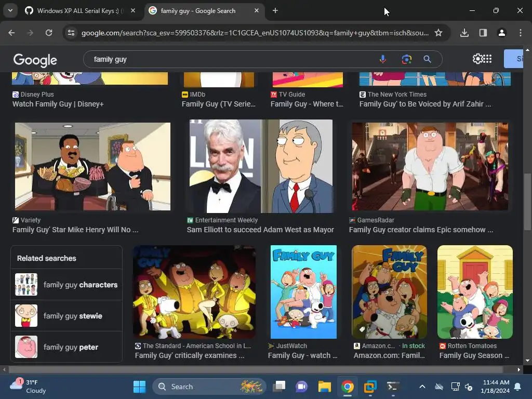532x399 pixels.
Task: Select related search family guy peter
Action: pyautogui.click(x=66, y=347)
